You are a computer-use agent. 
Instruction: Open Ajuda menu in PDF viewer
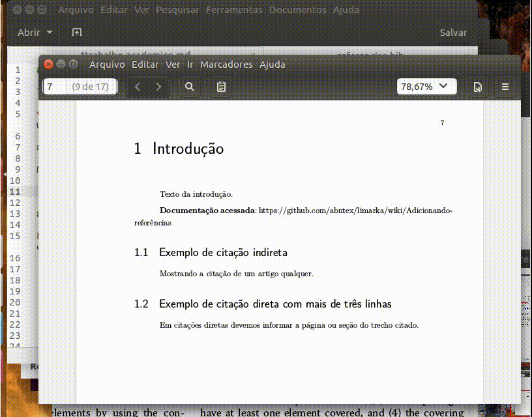(272, 65)
